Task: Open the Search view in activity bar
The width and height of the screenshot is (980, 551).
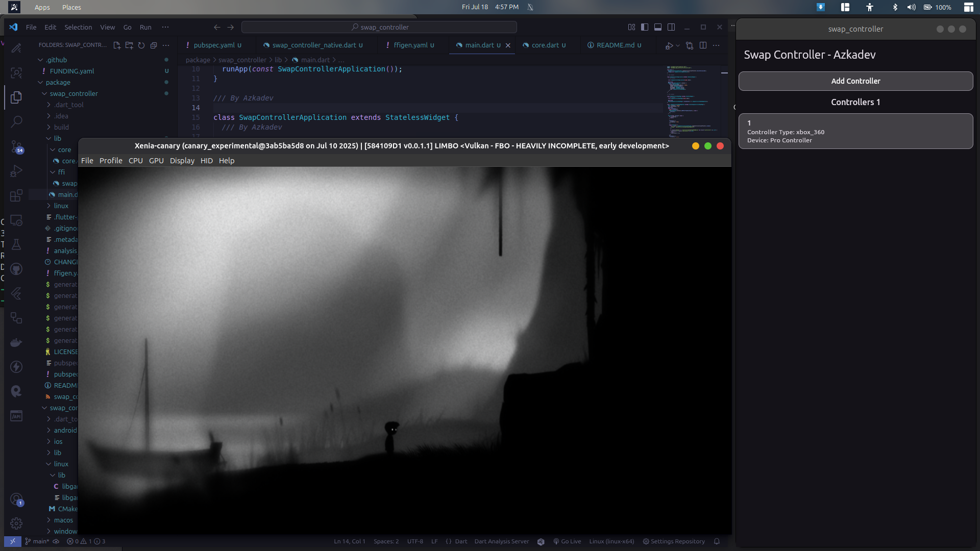Action: coord(16,121)
